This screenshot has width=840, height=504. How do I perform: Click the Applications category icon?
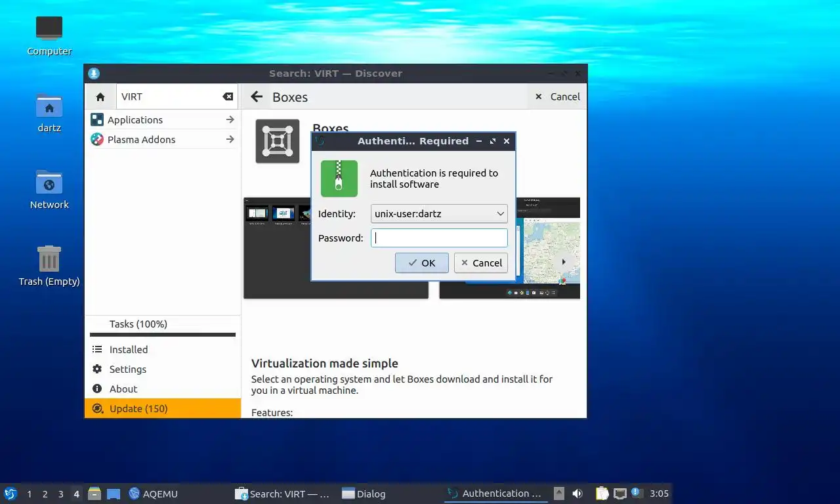(97, 119)
